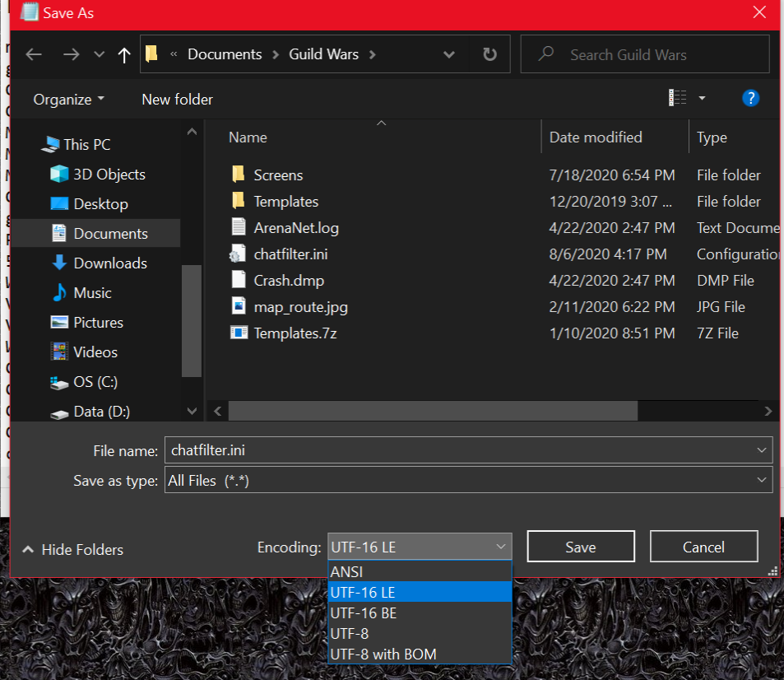Click the Save button

(580, 547)
